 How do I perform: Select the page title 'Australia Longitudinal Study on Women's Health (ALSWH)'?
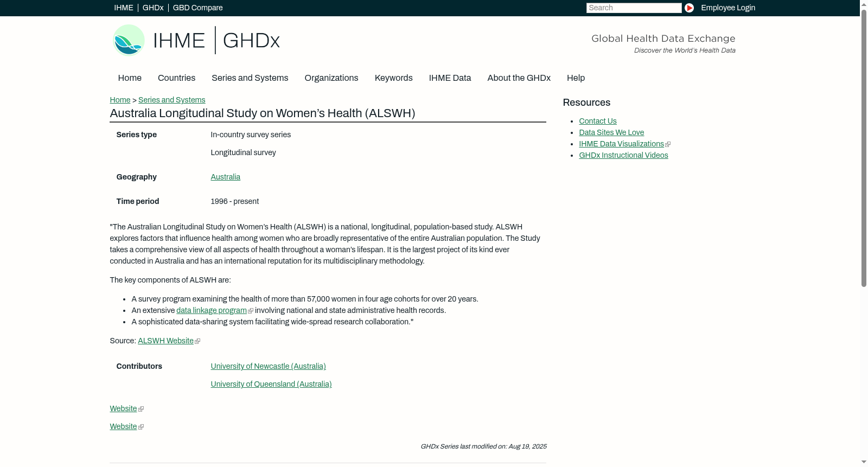pyautogui.click(x=263, y=113)
